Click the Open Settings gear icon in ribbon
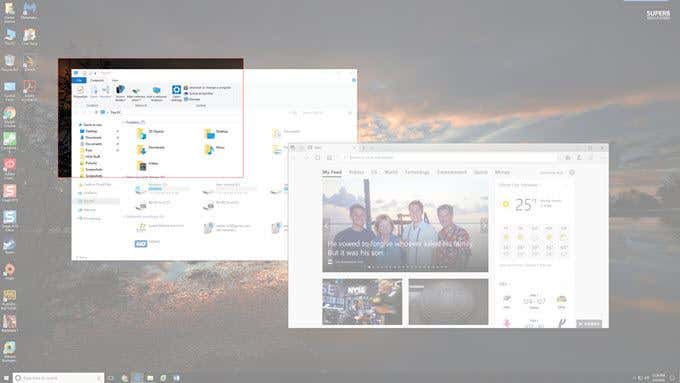680x383 pixels. click(176, 90)
